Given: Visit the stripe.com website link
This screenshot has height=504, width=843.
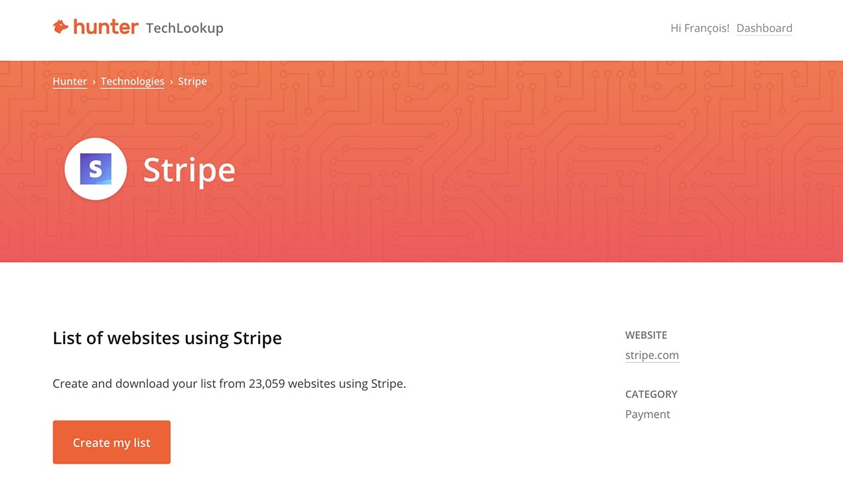Looking at the screenshot, I should 652,355.
